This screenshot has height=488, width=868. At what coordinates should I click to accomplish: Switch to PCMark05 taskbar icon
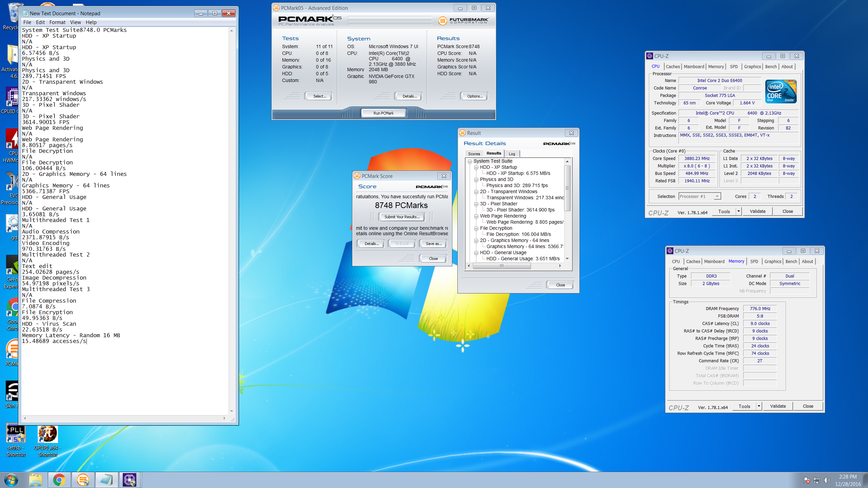[x=83, y=480]
